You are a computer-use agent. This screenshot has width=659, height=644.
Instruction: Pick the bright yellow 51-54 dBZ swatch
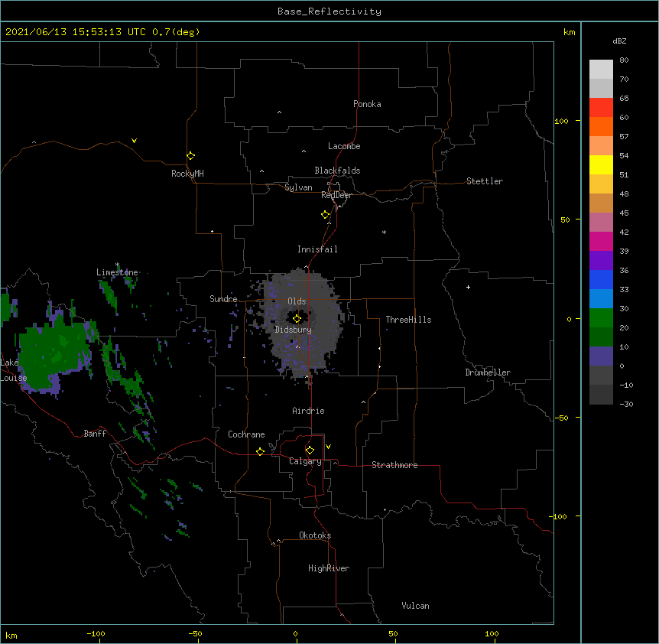tap(601, 164)
